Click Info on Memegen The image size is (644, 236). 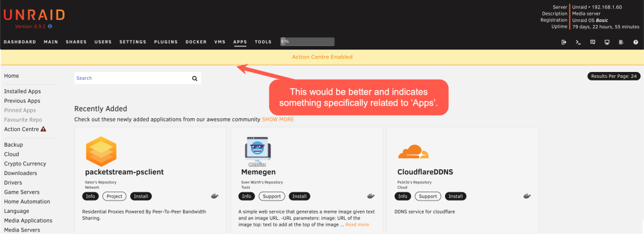pos(247,196)
